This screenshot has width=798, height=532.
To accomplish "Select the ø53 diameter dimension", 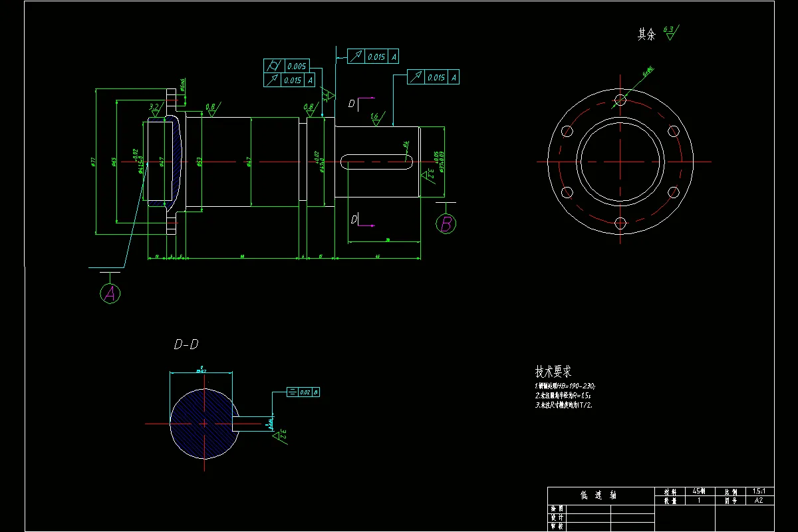I will click(199, 161).
